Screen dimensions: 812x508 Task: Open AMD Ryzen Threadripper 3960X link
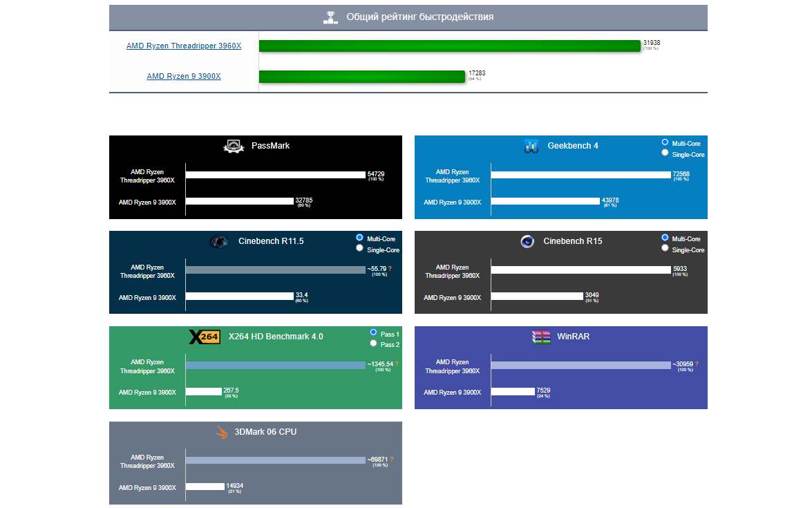click(x=184, y=46)
